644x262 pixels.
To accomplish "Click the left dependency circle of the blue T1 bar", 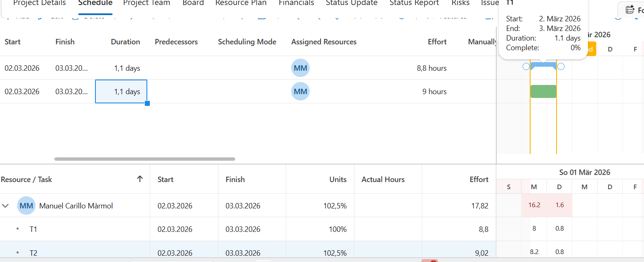I will [x=526, y=66].
